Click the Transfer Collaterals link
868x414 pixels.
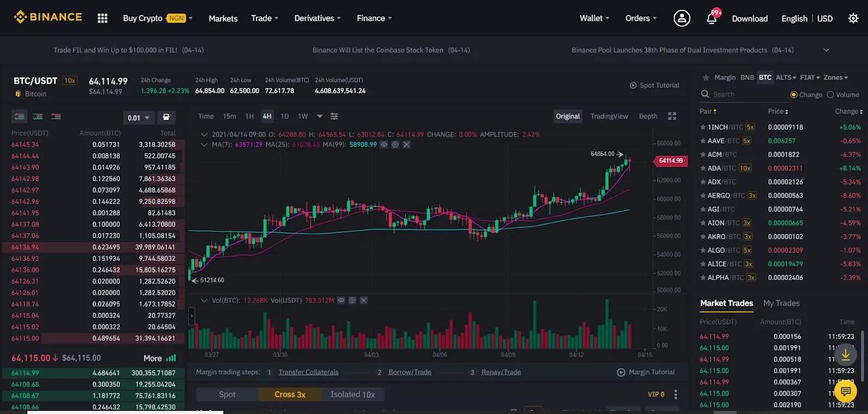coord(308,372)
